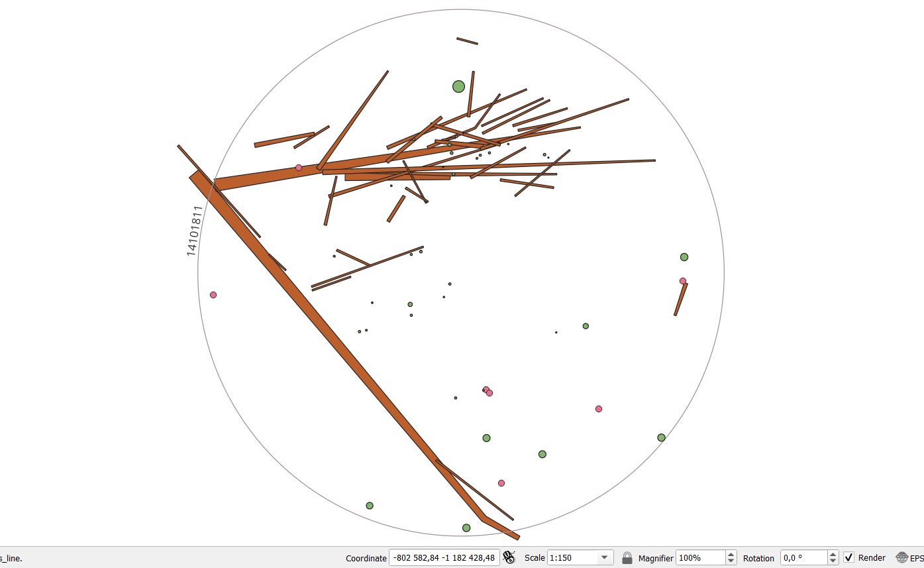The width and height of the screenshot is (924, 568).
Task: Open the Scale dropdown arrow
Action: (x=604, y=557)
